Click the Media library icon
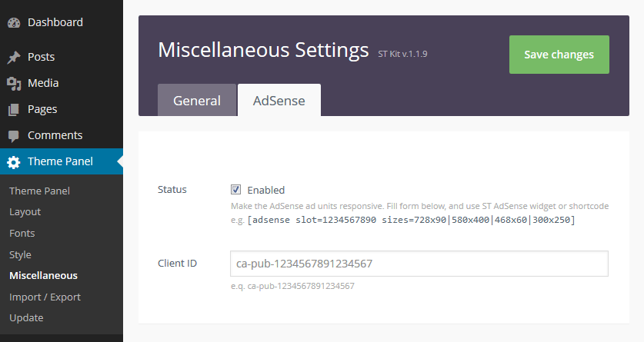Viewport: 644px width, 342px height. (x=14, y=84)
